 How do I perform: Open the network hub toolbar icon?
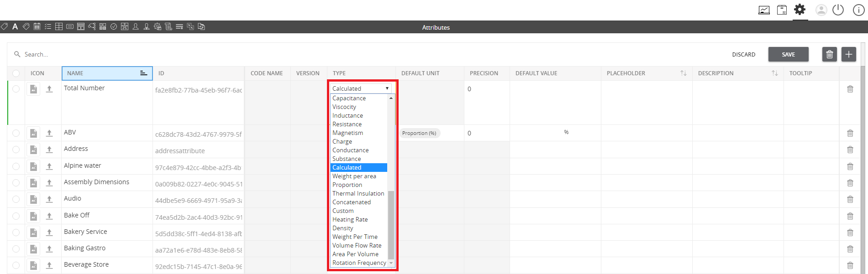click(x=125, y=26)
